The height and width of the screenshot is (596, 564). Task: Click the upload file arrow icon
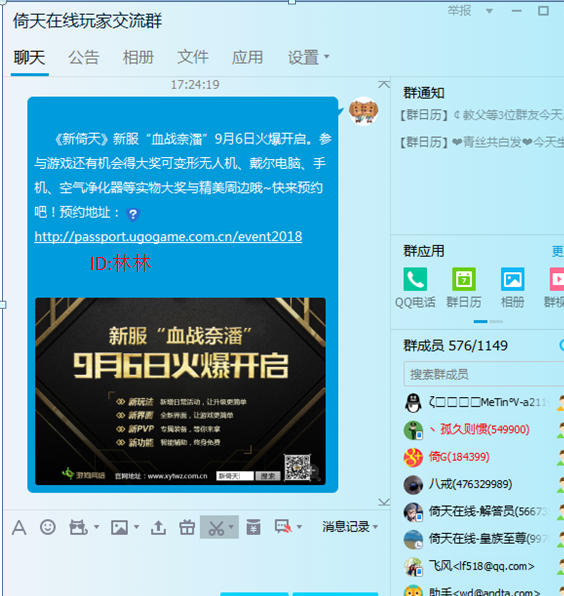coord(158,527)
